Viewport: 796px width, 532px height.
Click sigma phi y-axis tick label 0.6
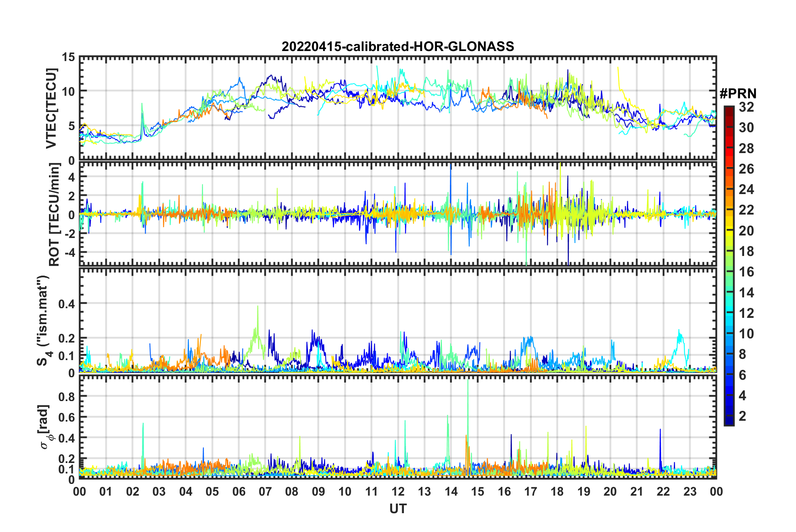67,417
